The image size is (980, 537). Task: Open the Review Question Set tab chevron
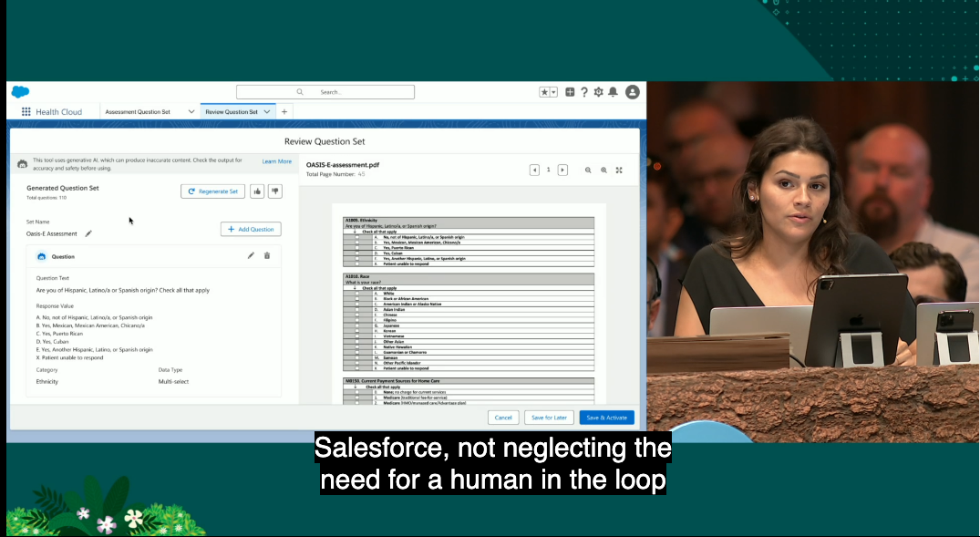267,111
